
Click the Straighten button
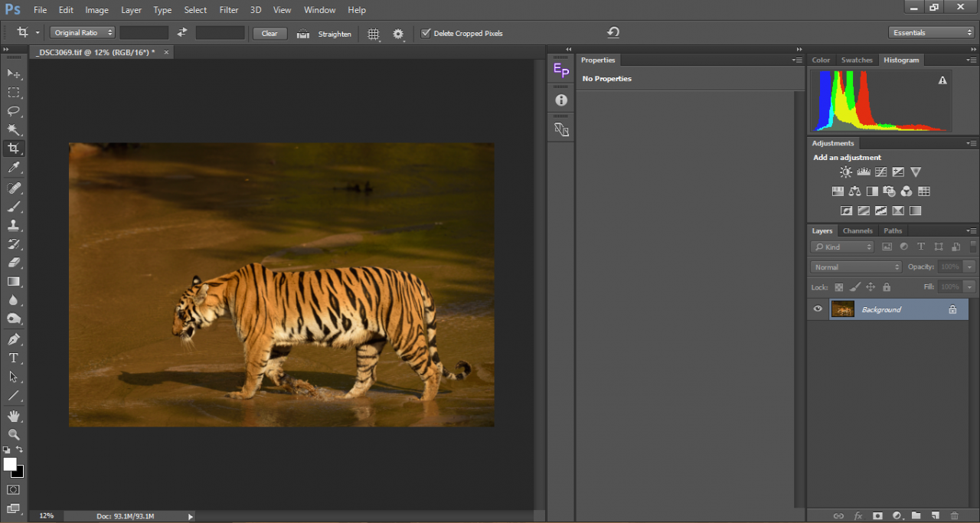tap(334, 34)
